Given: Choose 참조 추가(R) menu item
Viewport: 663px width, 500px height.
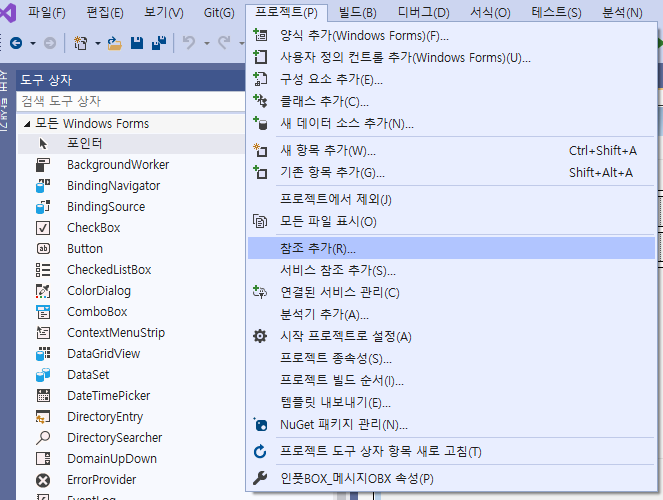Looking at the screenshot, I should 451,248.
